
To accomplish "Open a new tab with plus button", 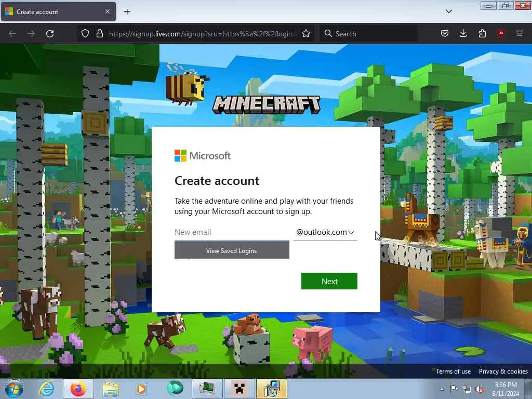I will click(x=127, y=12).
